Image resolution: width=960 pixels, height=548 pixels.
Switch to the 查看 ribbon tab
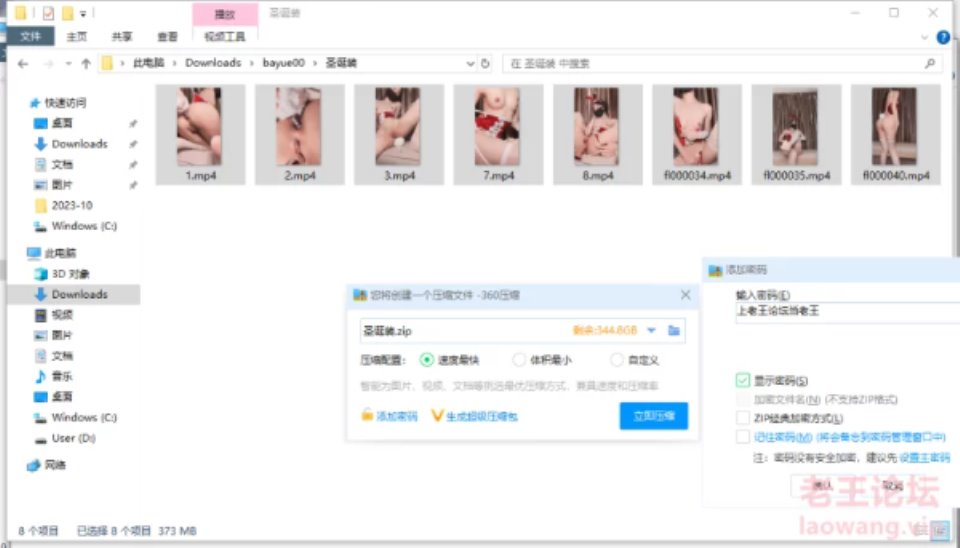click(167, 37)
